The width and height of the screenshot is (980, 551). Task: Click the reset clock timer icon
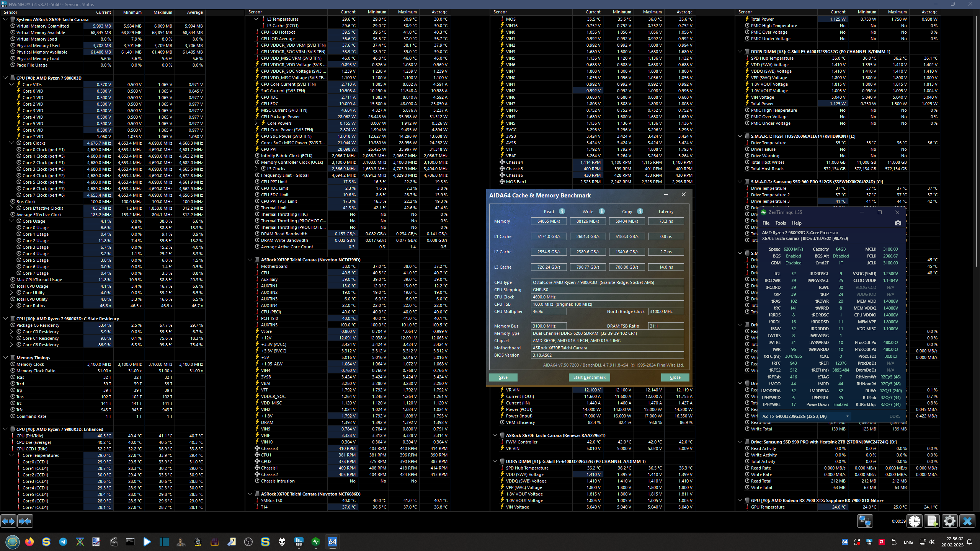click(x=915, y=521)
